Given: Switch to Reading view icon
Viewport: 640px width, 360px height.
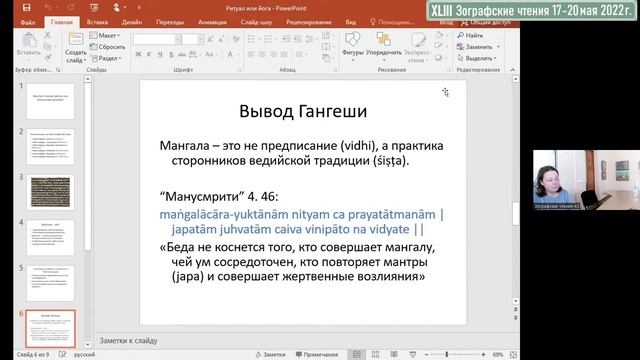Looking at the screenshot, I should click(394, 354).
